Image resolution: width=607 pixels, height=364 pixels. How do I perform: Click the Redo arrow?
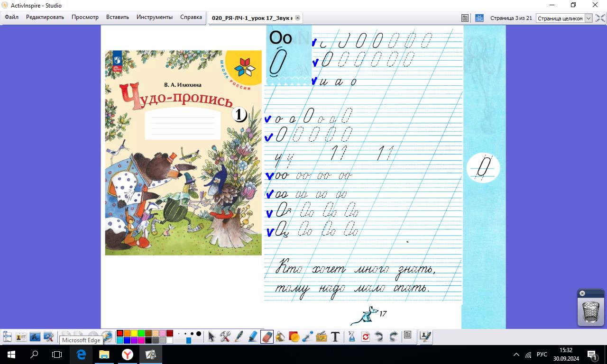(x=394, y=337)
